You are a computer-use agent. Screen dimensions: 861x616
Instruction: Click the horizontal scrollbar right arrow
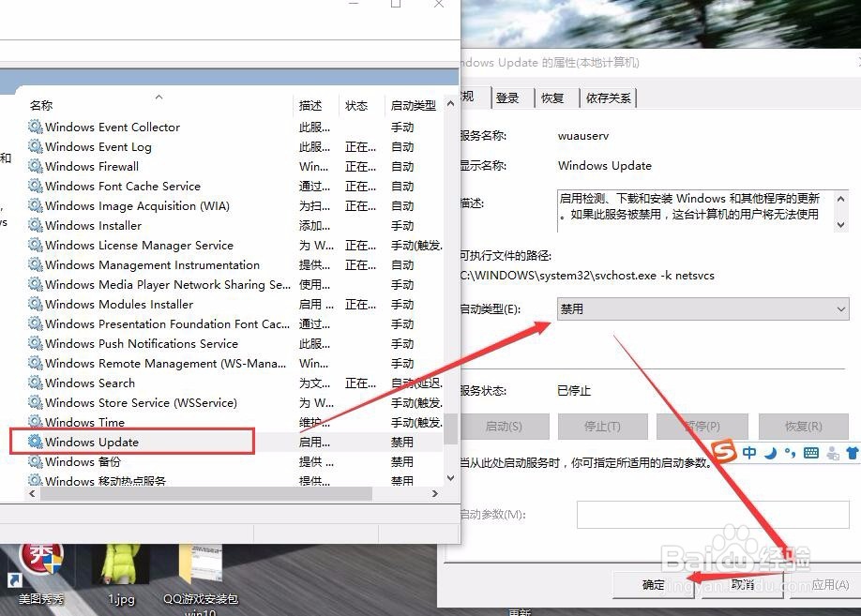coord(435,493)
